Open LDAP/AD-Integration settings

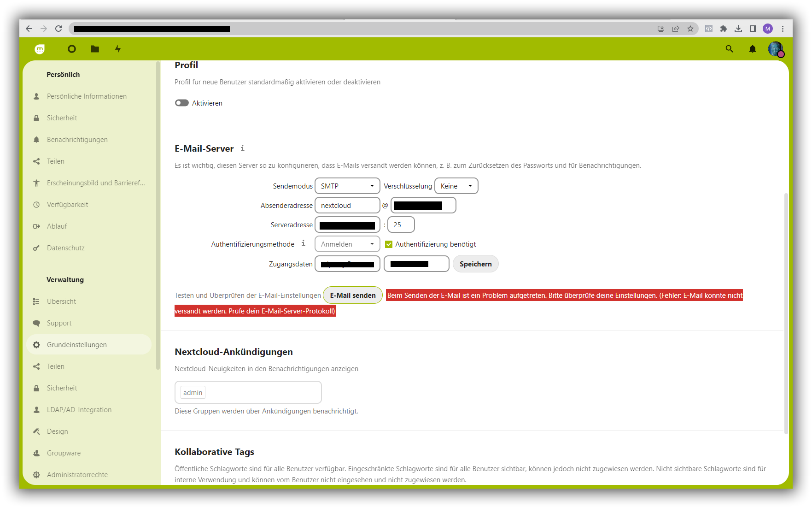(x=79, y=409)
